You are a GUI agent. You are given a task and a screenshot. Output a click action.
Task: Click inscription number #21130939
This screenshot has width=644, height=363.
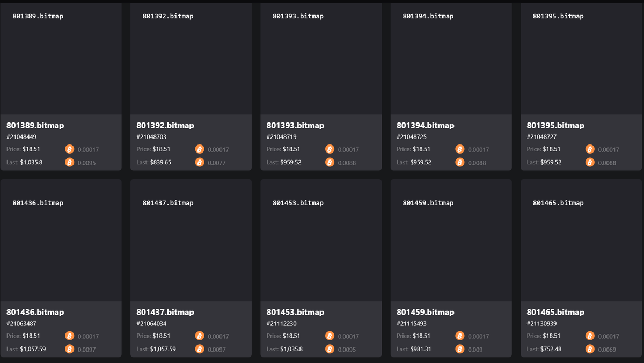coord(541,323)
